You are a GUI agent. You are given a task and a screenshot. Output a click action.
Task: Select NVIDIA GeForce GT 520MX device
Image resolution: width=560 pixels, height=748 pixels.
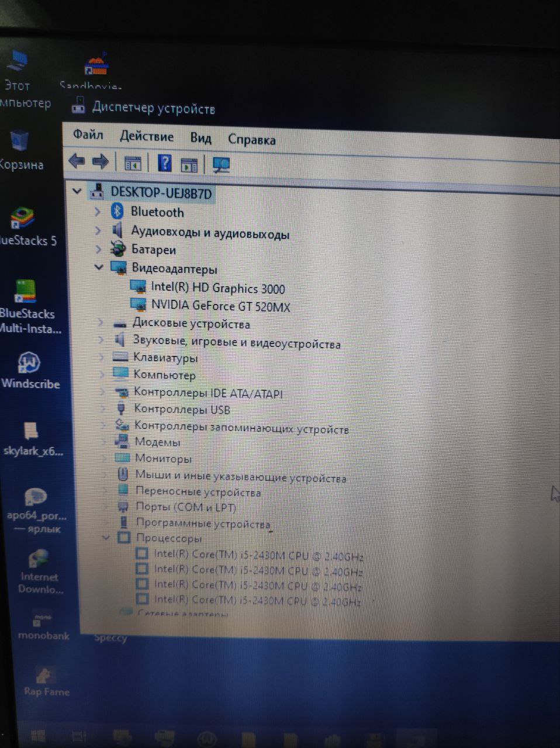[220, 306]
